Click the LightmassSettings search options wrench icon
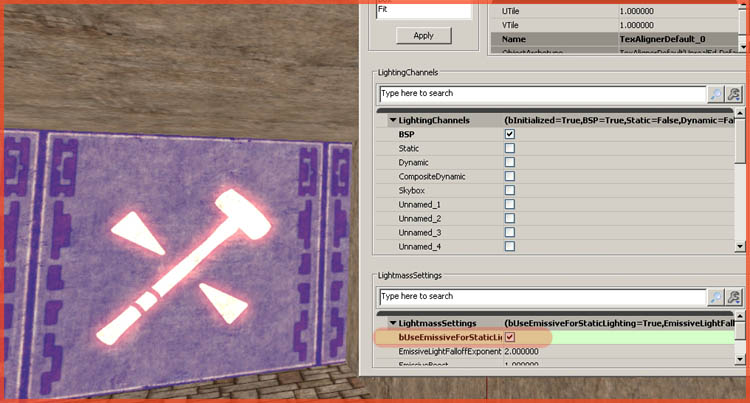750x403 pixels. click(x=734, y=297)
